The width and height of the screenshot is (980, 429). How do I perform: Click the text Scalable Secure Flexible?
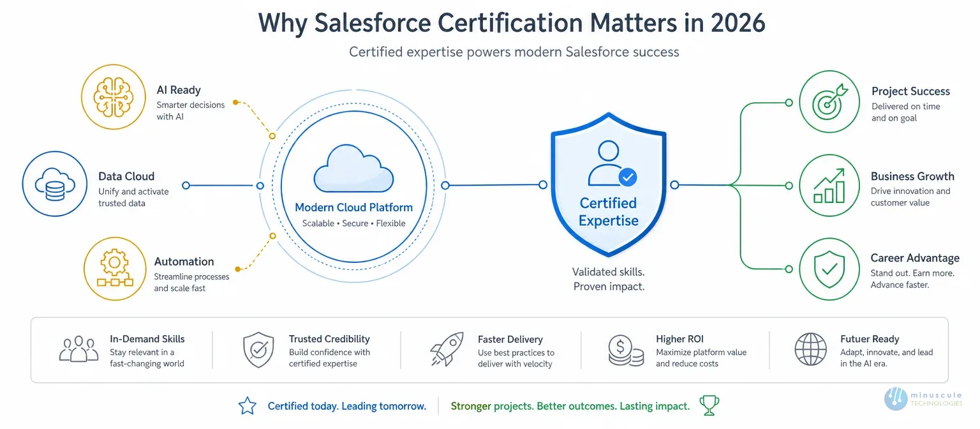click(353, 223)
